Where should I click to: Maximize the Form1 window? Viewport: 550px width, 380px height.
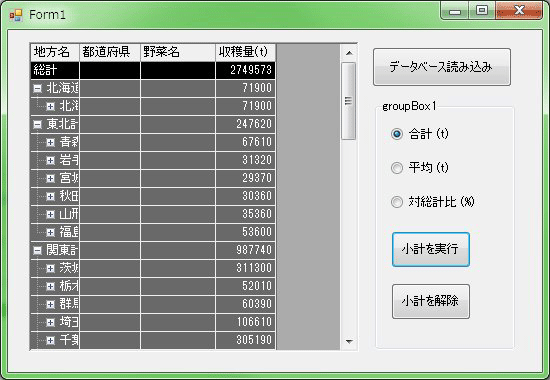[x=482, y=11]
